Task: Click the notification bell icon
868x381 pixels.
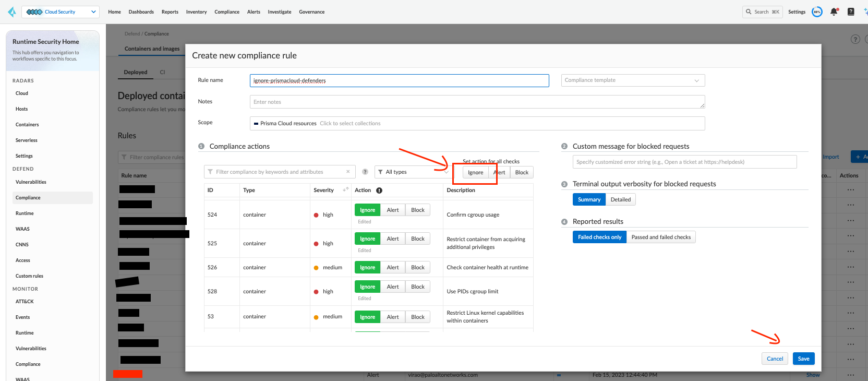Action: [x=834, y=11]
